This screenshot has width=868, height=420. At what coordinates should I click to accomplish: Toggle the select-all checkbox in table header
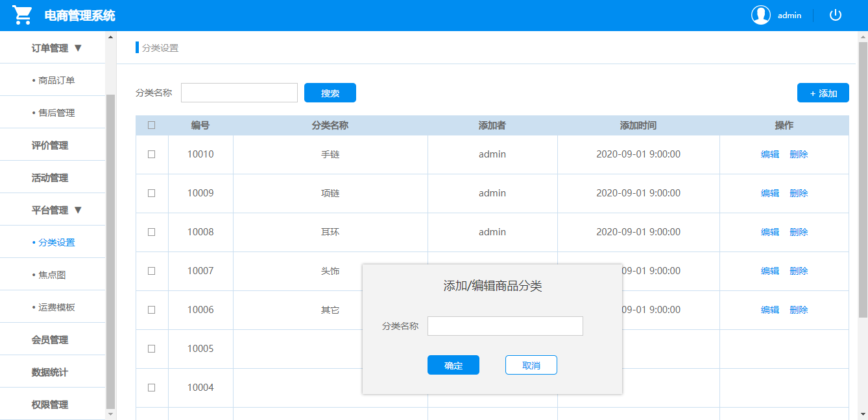pyautogui.click(x=152, y=124)
